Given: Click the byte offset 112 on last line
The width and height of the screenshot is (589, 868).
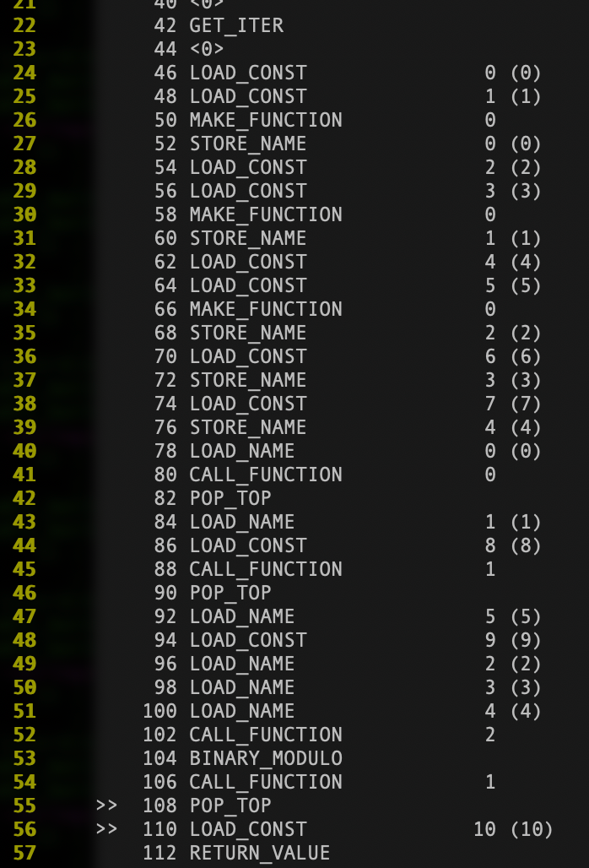Looking at the screenshot, I should [159, 853].
